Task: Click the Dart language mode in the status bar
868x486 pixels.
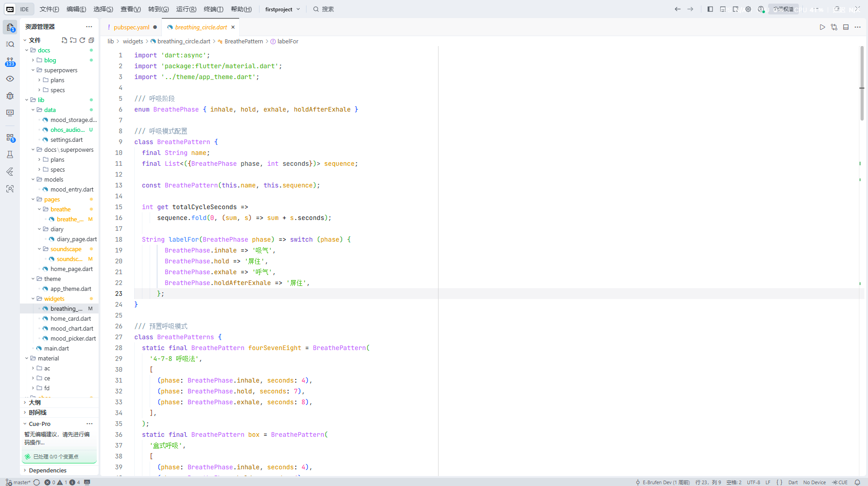Action: [x=793, y=482]
